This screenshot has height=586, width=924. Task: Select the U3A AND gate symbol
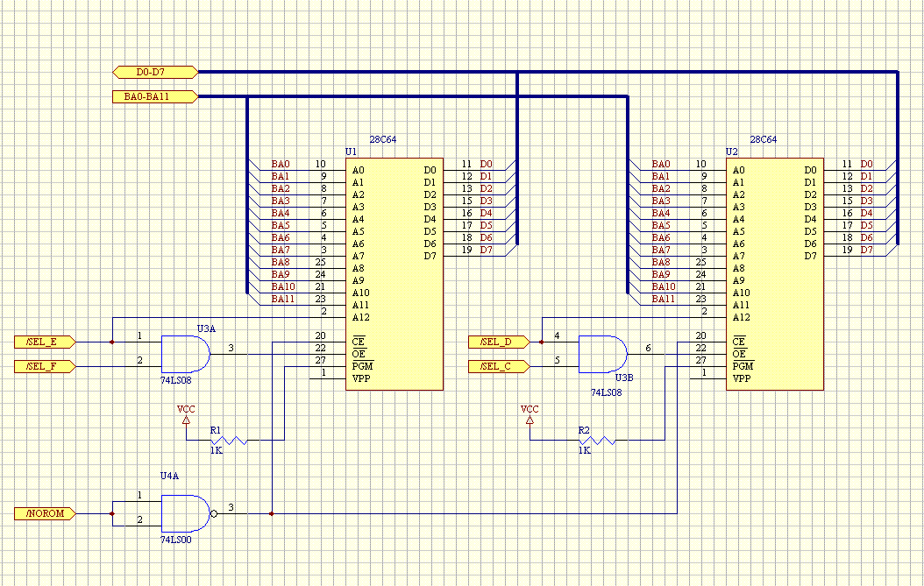click(186, 354)
